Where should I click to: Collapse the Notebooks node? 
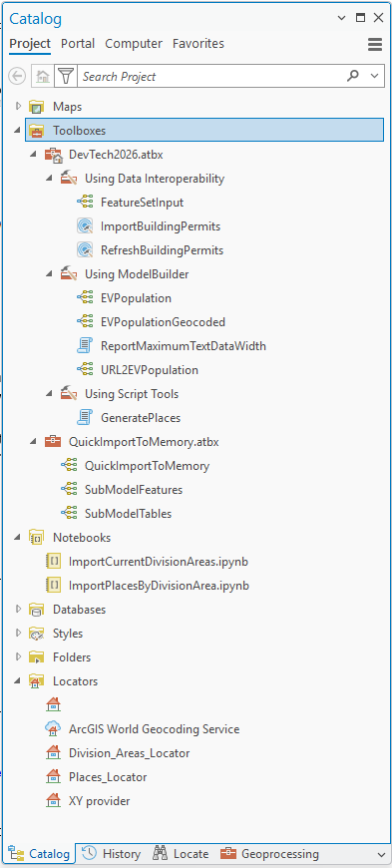(18, 537)
